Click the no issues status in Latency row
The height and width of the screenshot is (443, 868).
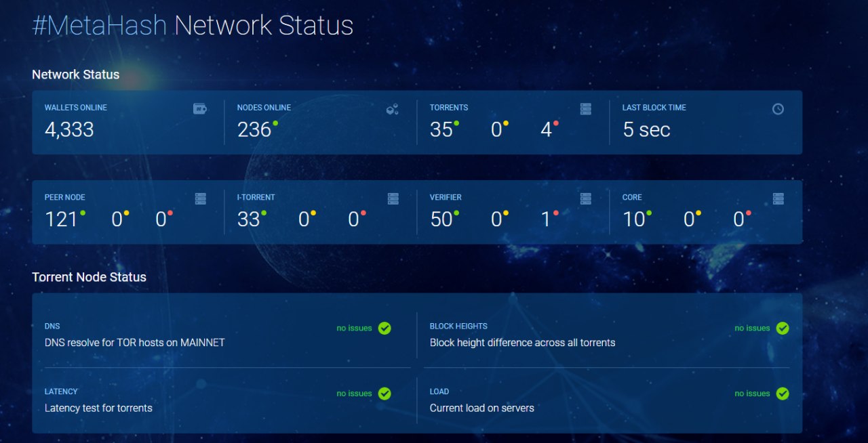click(x=355, y=393)
